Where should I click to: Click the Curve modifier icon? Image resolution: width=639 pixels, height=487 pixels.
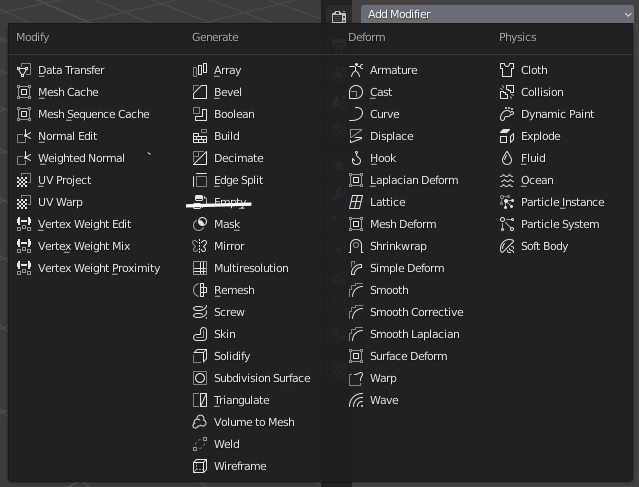356,114
